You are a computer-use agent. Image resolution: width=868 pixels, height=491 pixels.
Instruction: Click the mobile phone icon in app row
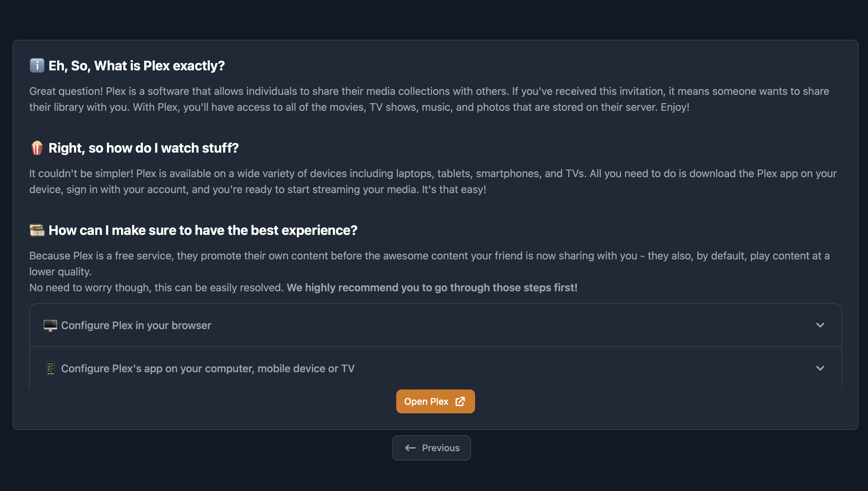(x=50, y=368)
